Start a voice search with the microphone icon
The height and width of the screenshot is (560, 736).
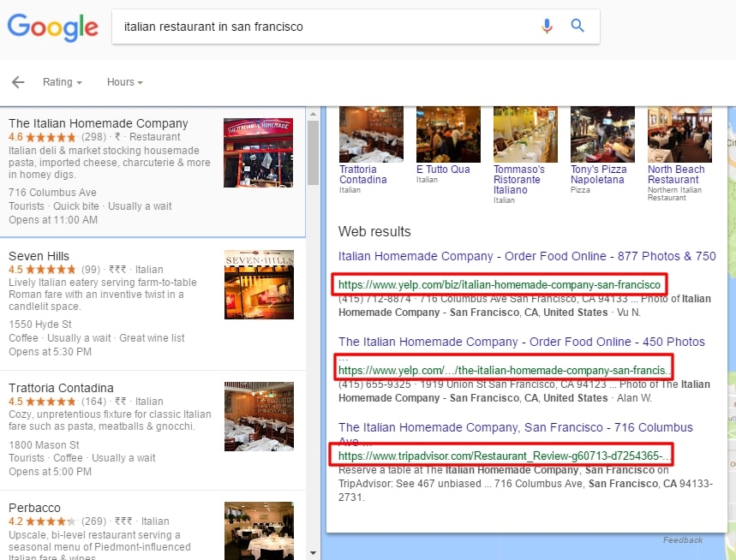click(x=547, y=26)
